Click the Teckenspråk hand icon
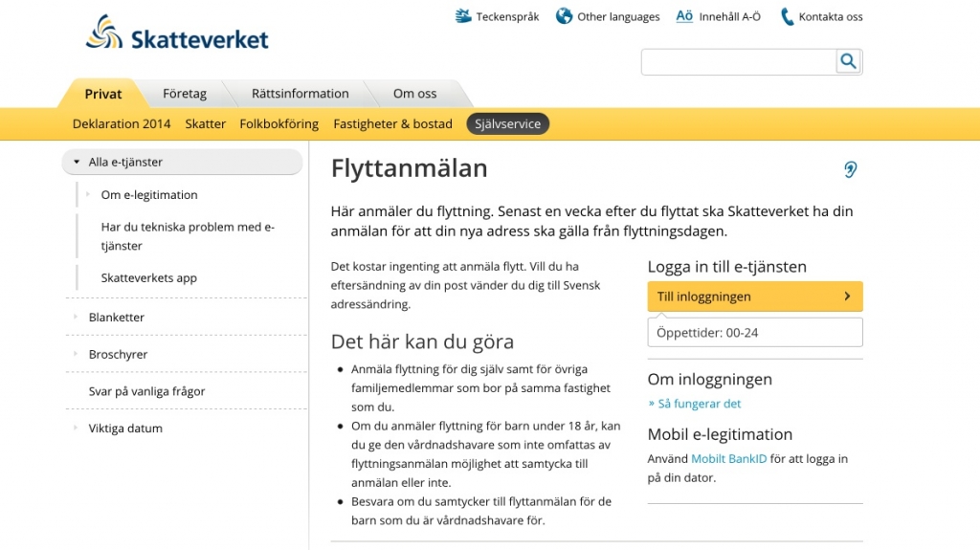Image resolution: width=980 pixels, height=550 pixels. (x=463, y=16)
